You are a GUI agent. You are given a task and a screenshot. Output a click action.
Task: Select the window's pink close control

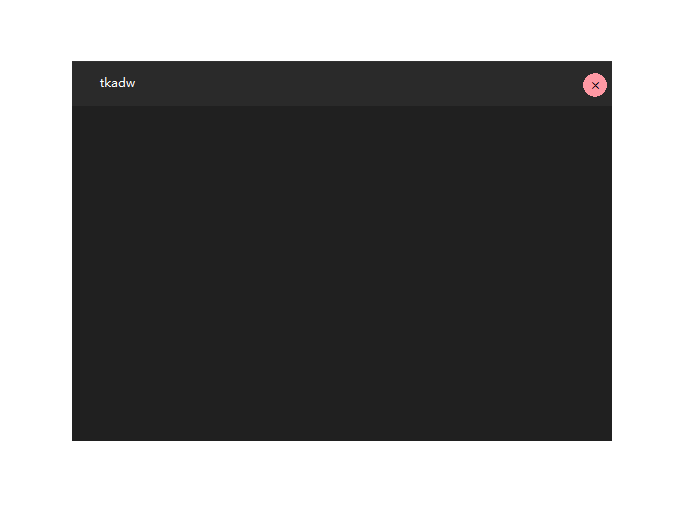click(595, 85)
